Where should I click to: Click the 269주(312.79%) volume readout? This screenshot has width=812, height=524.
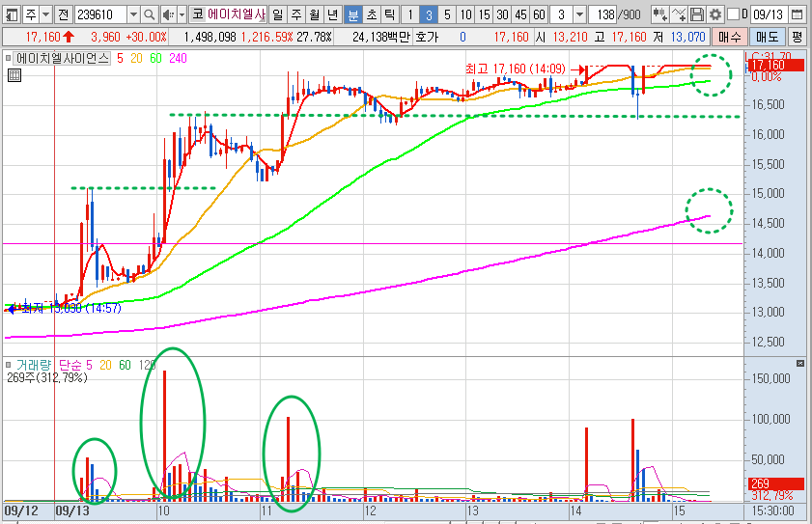coord(47,378)
